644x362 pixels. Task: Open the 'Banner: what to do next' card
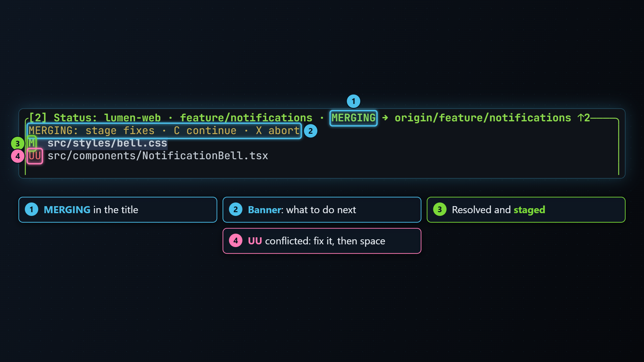322,210
